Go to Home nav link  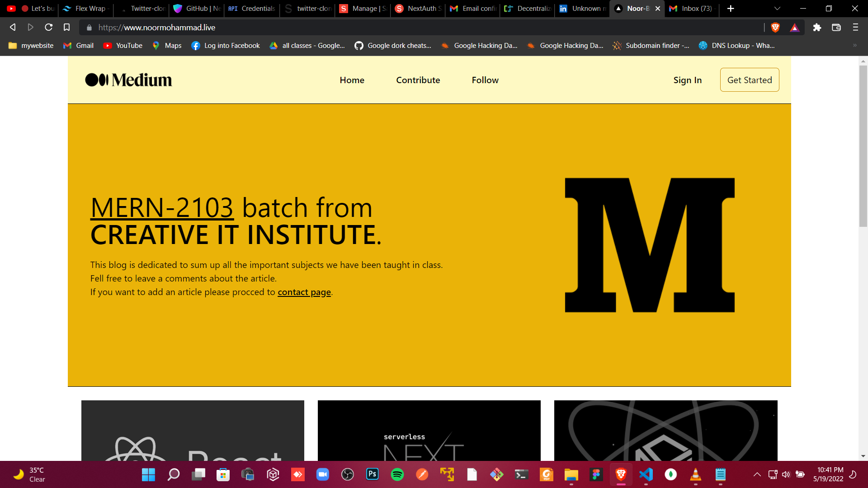point(352,80)
